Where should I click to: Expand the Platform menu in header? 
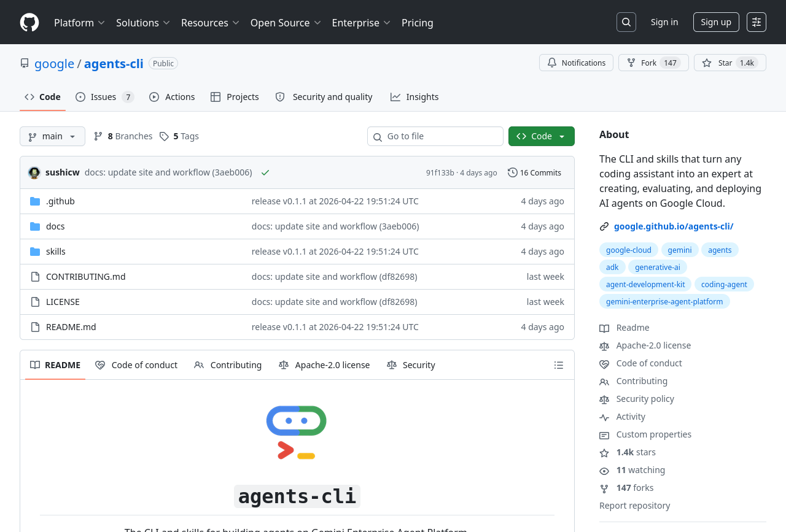(79, 23)
